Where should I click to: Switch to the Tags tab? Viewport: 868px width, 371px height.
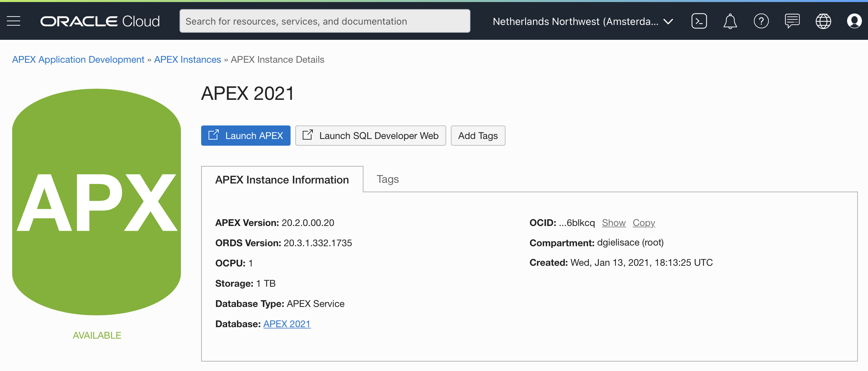[x=387, y=179]
